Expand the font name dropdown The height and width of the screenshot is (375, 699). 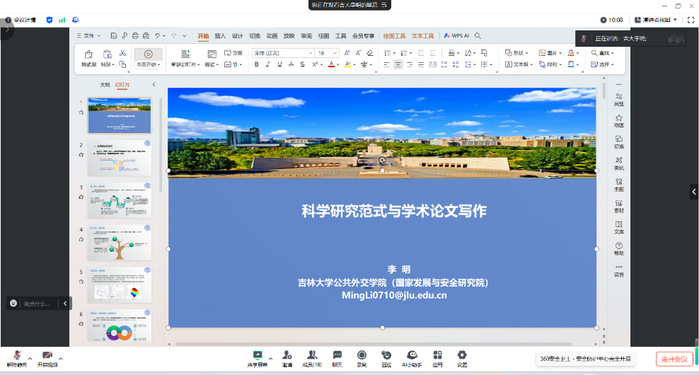point(310,53)
